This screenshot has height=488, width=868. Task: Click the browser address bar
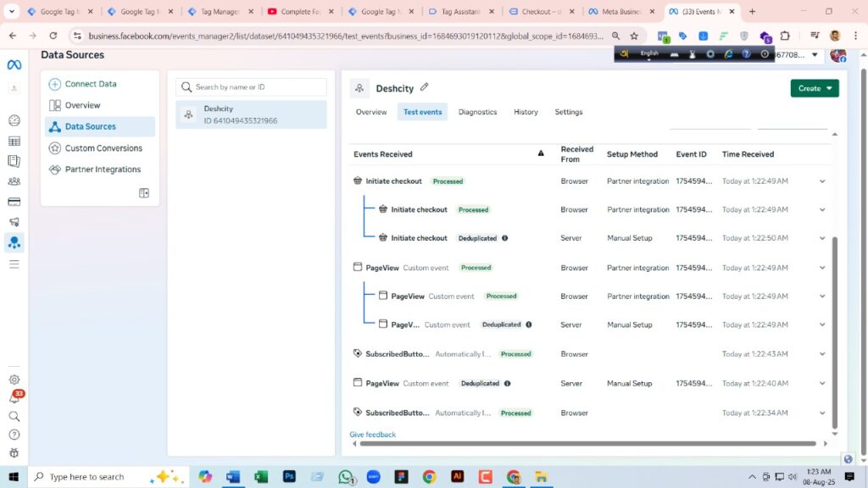point(346,36)
